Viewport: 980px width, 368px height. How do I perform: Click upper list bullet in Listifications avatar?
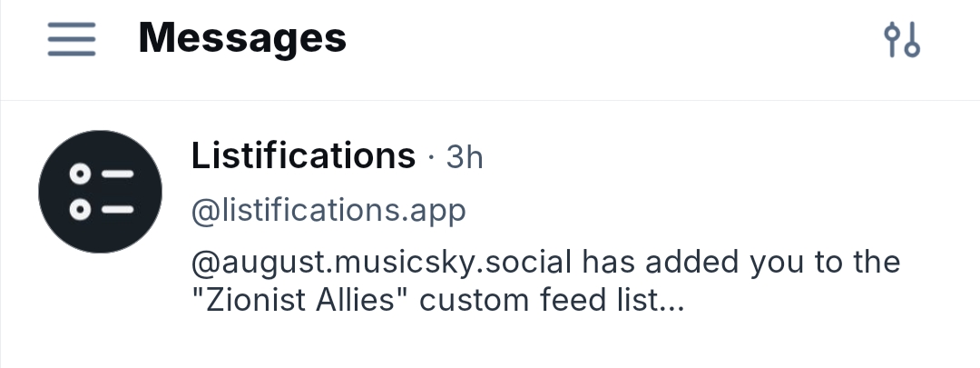point(82,173)
